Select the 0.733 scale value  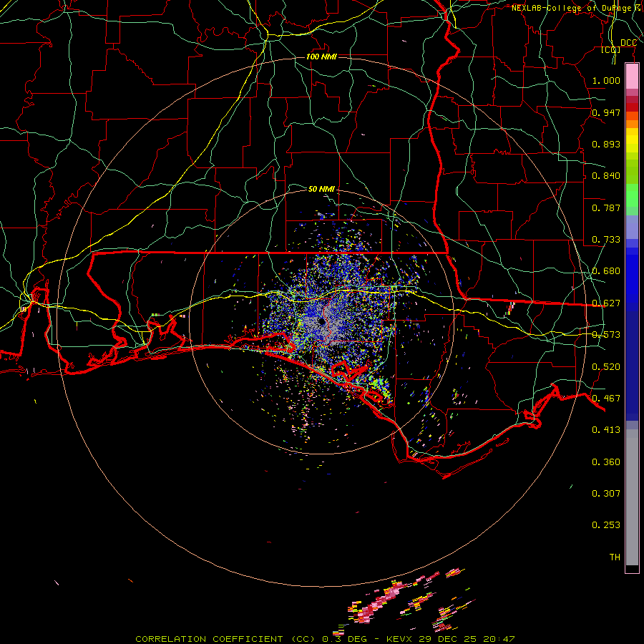606,239
